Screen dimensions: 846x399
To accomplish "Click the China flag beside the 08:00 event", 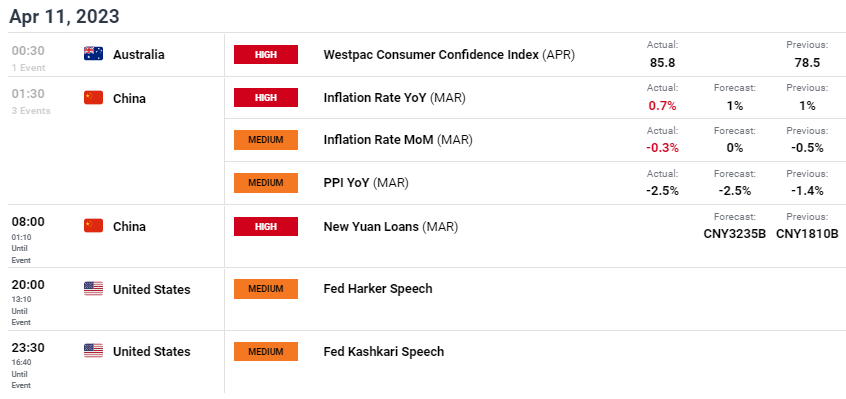I will click(93, 225).
